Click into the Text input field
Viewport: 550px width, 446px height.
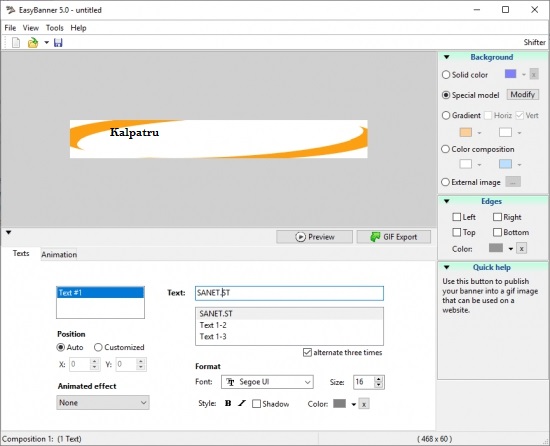pos(289,293)
